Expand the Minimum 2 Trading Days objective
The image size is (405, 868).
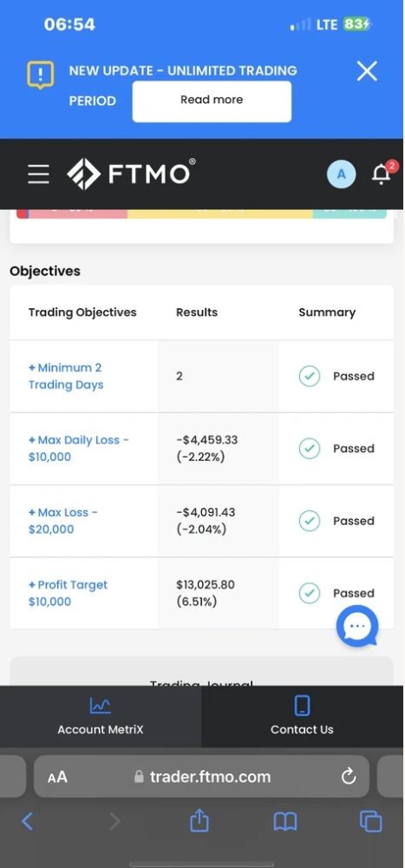(66, 376)
